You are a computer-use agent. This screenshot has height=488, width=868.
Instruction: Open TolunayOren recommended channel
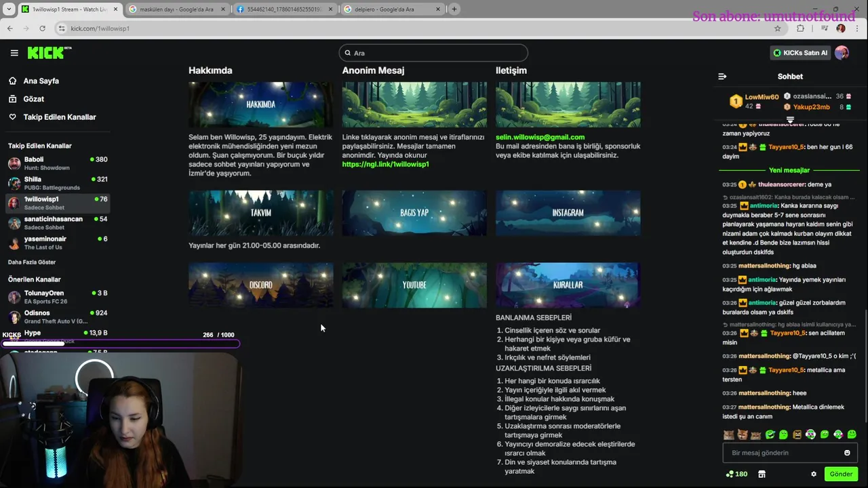coord(58,297)
